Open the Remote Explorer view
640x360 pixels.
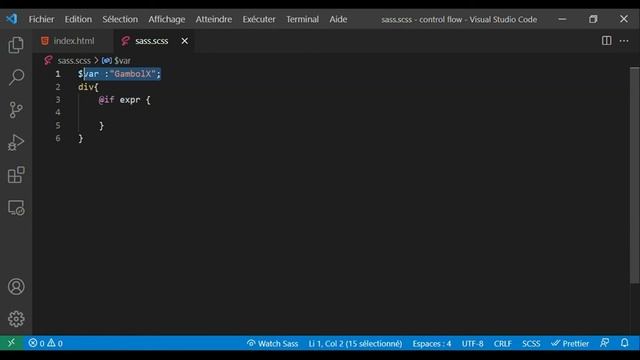16,208
